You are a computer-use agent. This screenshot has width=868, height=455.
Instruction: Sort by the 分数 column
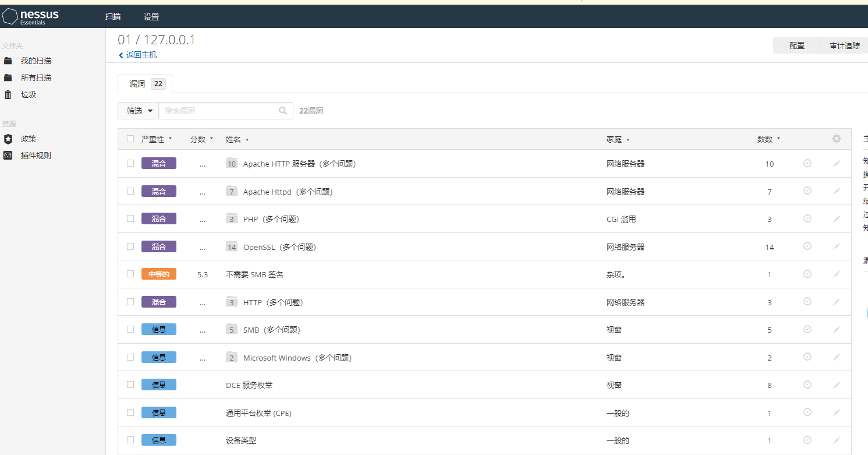pyautogui.click(x=201, y=139)
